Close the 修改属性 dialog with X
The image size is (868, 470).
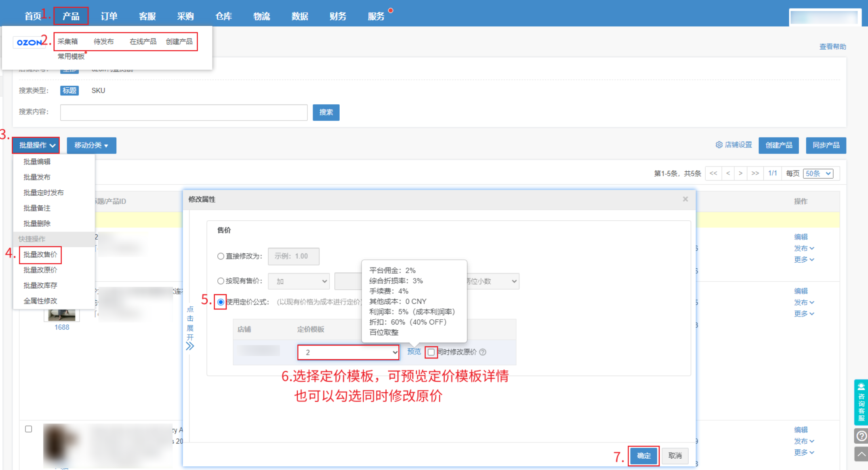point(685,199)
